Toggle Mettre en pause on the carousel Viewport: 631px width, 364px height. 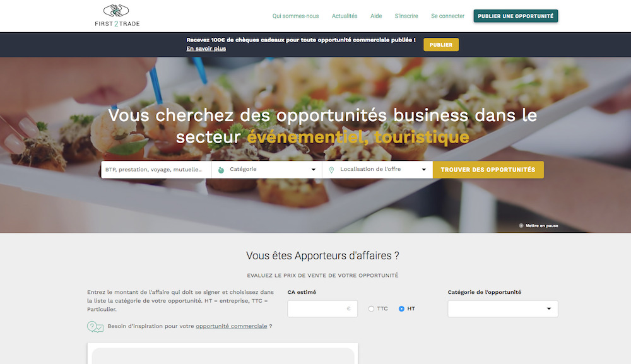tap(538, 226)
